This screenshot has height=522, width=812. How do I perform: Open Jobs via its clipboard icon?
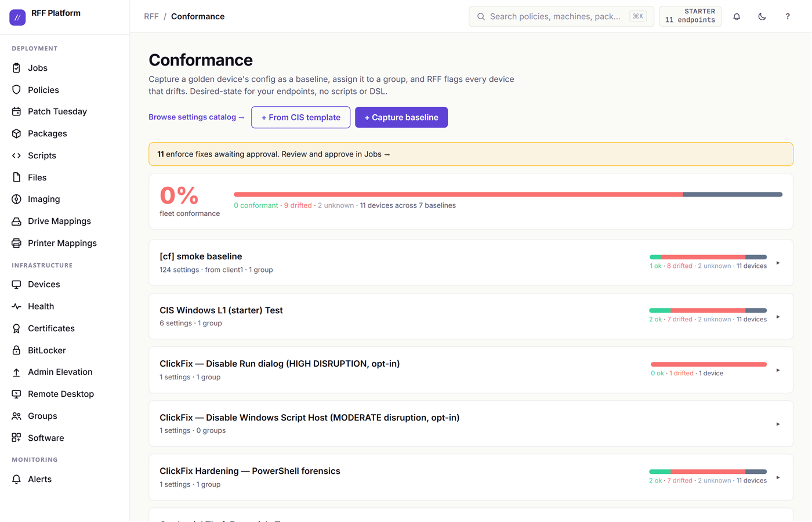pos(16,68)
